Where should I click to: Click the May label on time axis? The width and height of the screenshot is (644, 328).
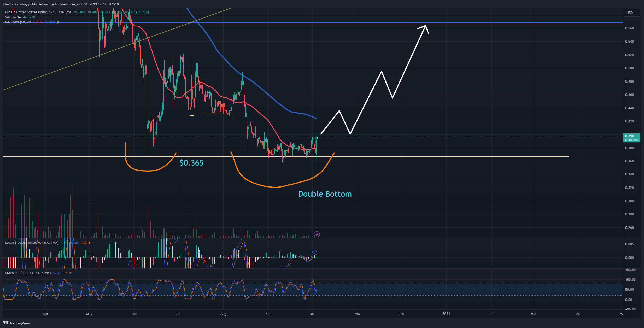click(89, 314)
